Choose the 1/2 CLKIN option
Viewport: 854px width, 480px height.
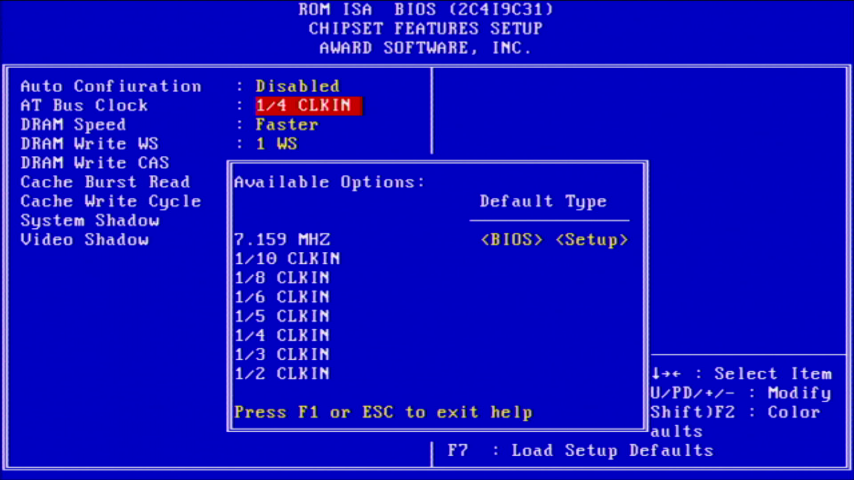[282, 374]
